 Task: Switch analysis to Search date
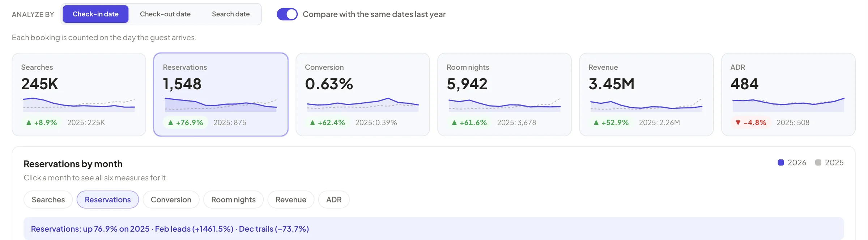point(231,14)
